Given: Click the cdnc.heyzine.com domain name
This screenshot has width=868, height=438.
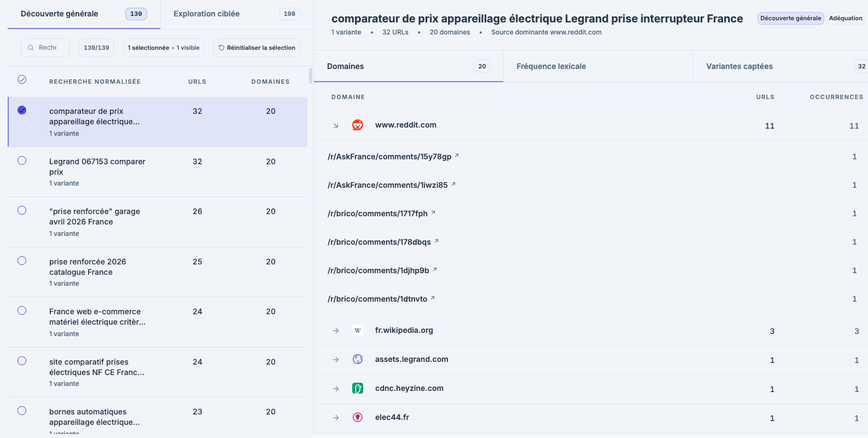Looking at the screenshot, I should (x=409, y=388).
